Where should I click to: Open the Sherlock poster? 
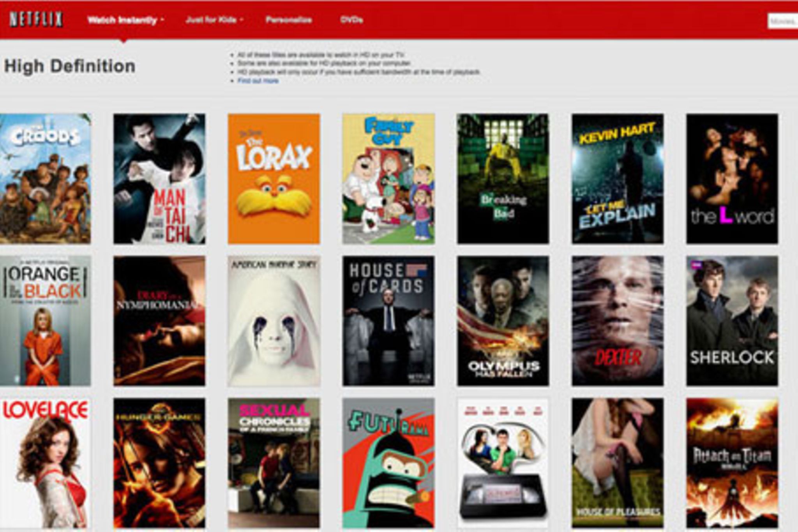(732, 321)
